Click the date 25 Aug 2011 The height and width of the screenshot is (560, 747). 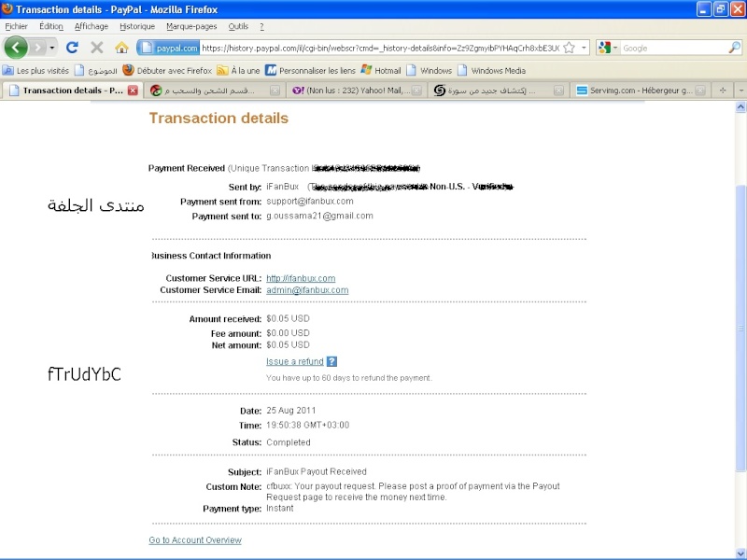click(x=290, y=411)
